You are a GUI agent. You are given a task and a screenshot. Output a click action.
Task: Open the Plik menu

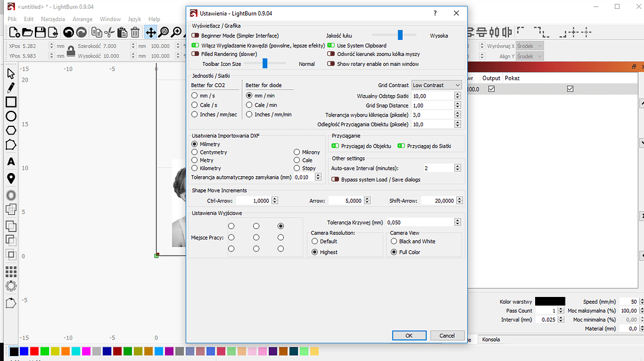(x=12, y=19)
